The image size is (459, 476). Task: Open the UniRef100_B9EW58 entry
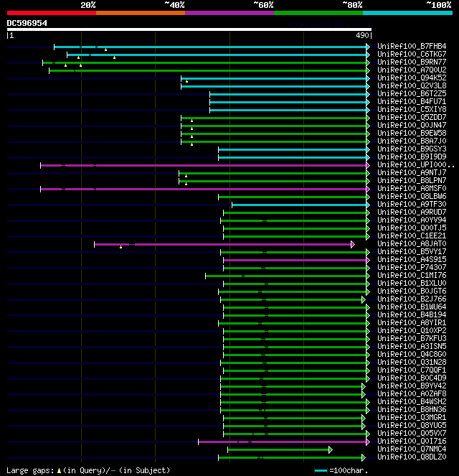click(x=412, y=133)
